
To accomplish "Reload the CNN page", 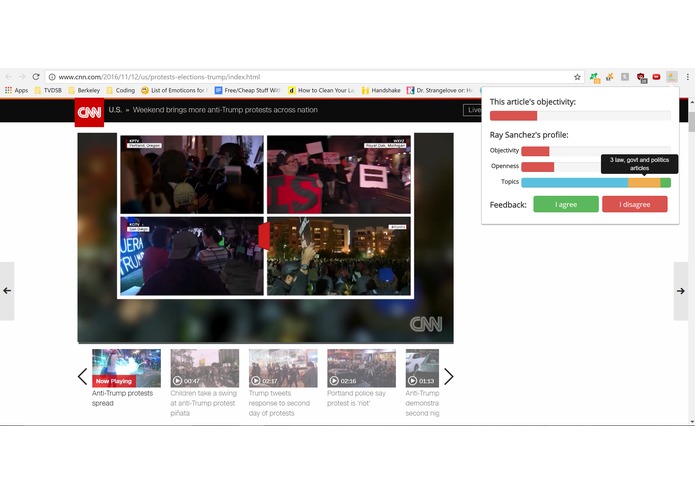I will tap(36, 77).
